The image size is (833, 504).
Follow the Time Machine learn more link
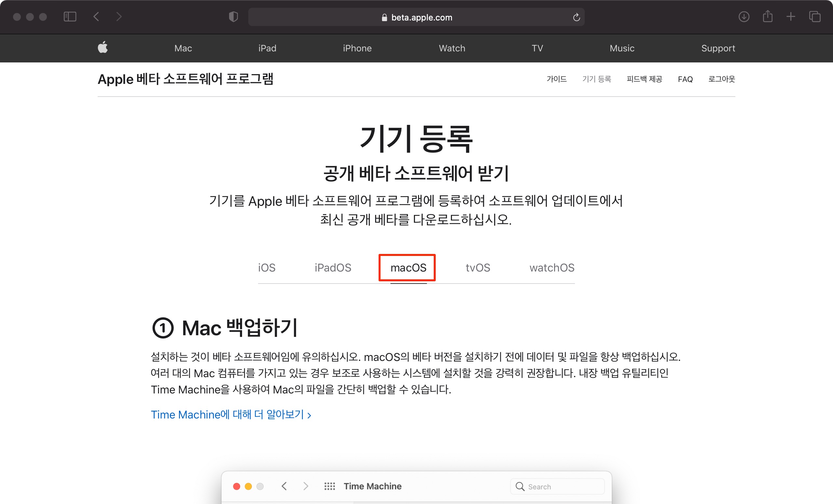231,415
